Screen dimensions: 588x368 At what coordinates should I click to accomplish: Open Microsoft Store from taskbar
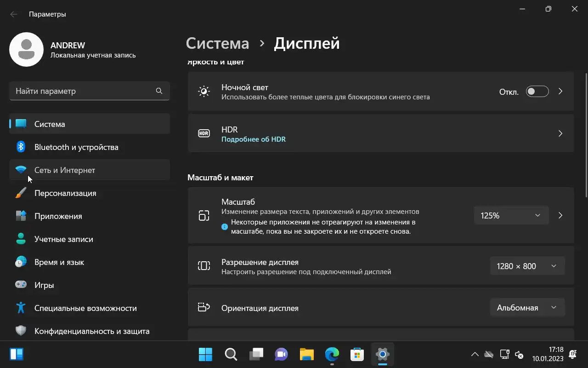click(357, 354)
